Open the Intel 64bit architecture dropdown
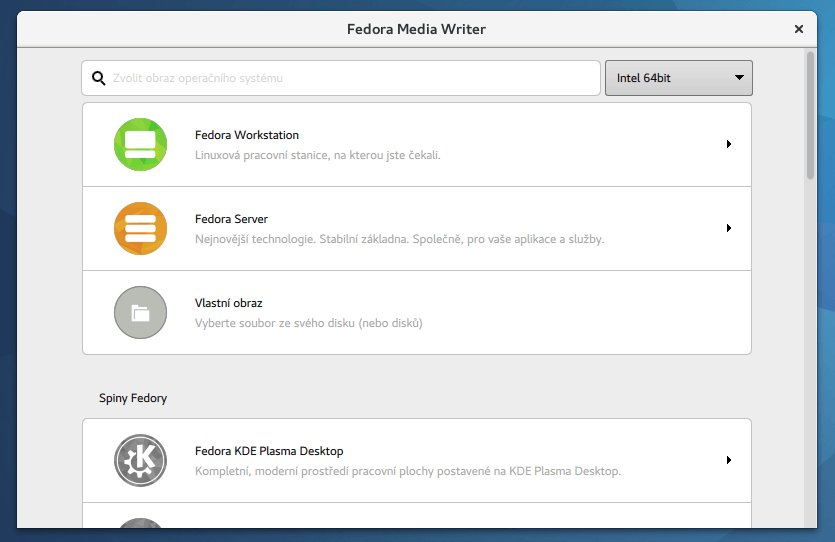The image size is (835, 542). click(x=678, y=78)
